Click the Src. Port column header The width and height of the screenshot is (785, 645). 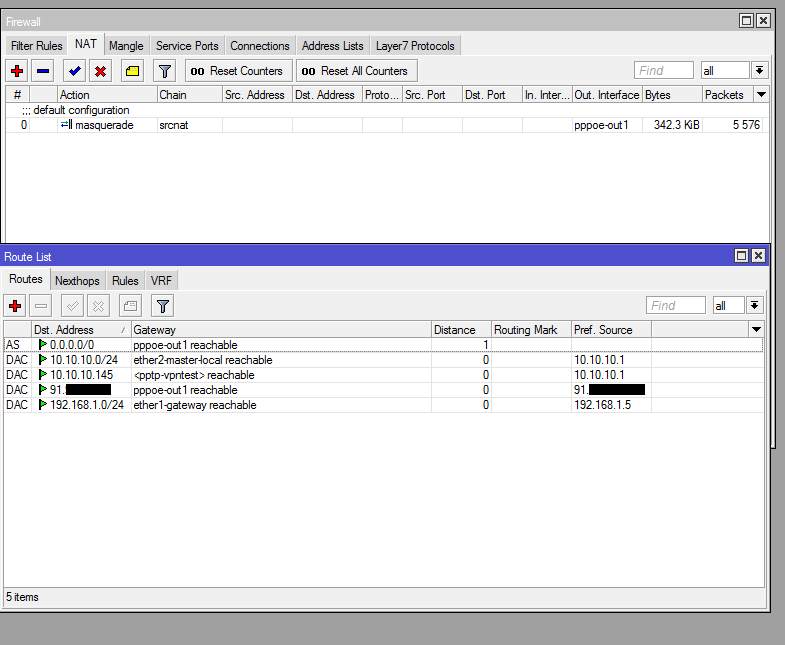[432, 95]
